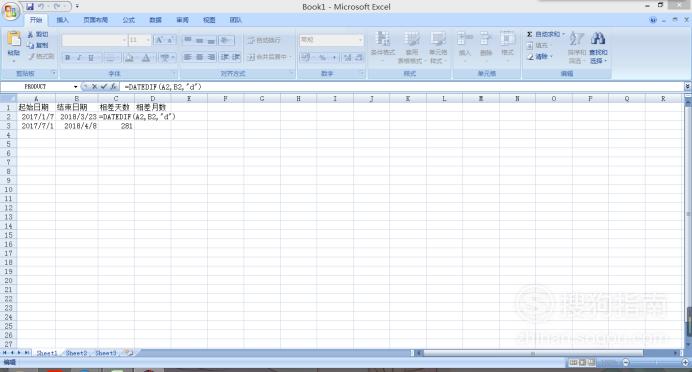Switch to the 数据 (Data) tab
692x372 pixels.
tap(155, 20)
